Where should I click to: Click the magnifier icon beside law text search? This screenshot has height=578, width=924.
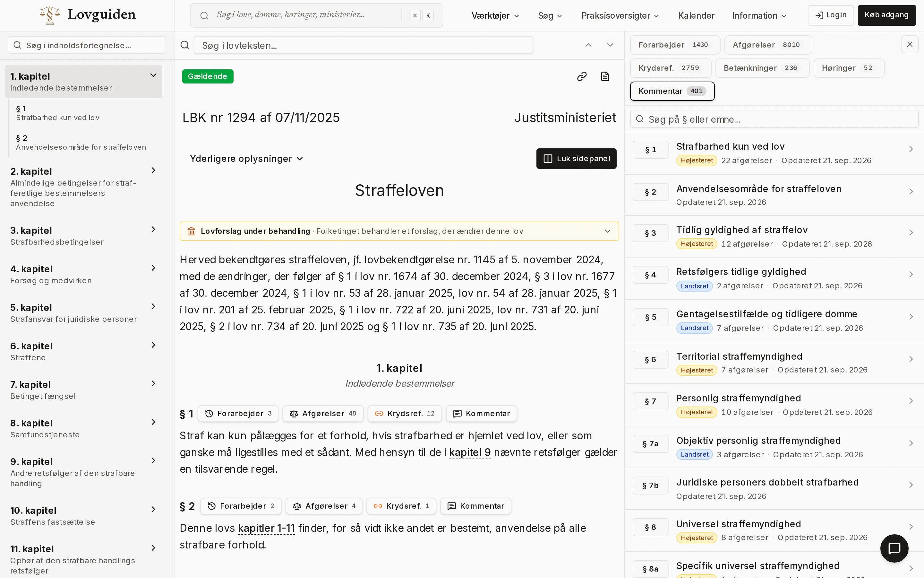click(x=185, y=45)
